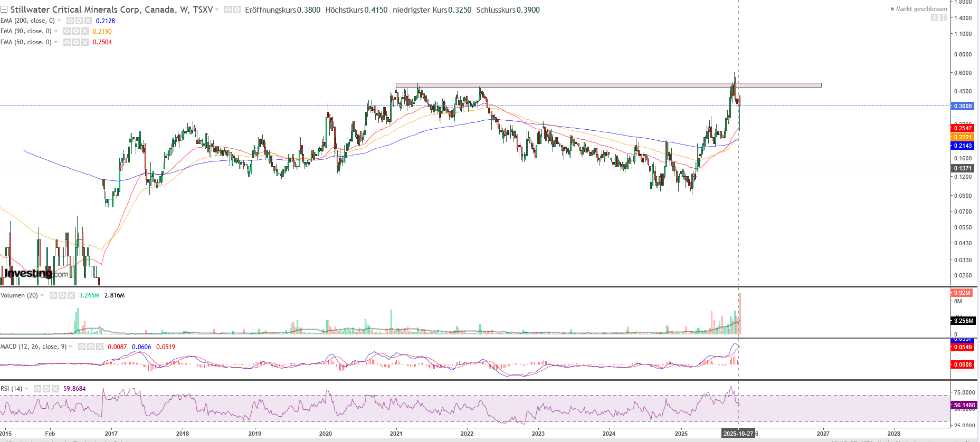Toggle visibility of EMA 200 line
980x442 pixels.
click(x=70, y=21)
